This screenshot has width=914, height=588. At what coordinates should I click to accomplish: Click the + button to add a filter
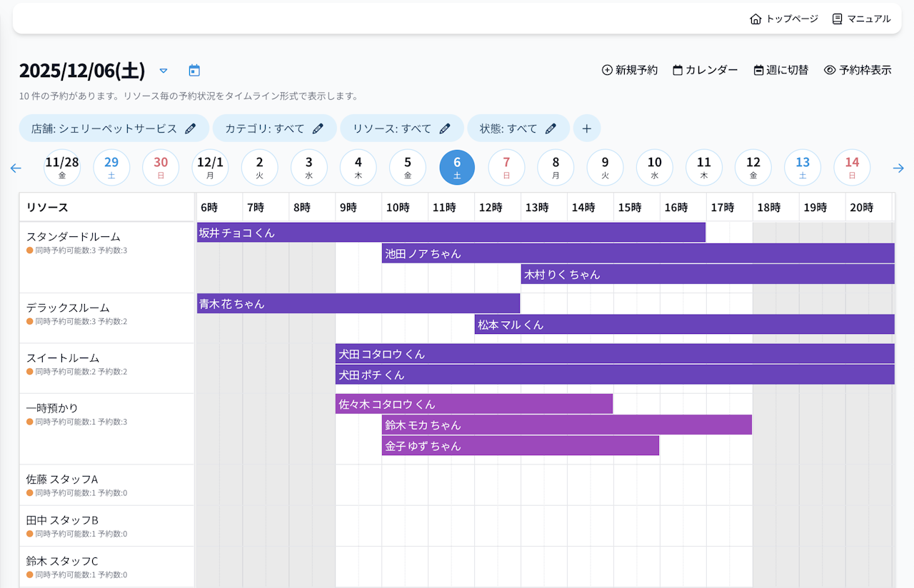pyautogui.click(x=587, y=128)
